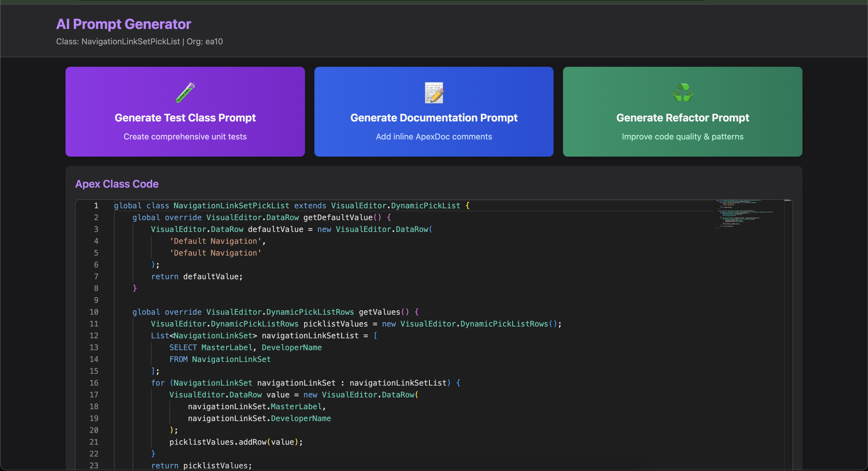868x471 pixels.
Task: Click the Class: NavigationLinkSetPickList subtitle
Action: pyautogui.click(x=139, y=41)
